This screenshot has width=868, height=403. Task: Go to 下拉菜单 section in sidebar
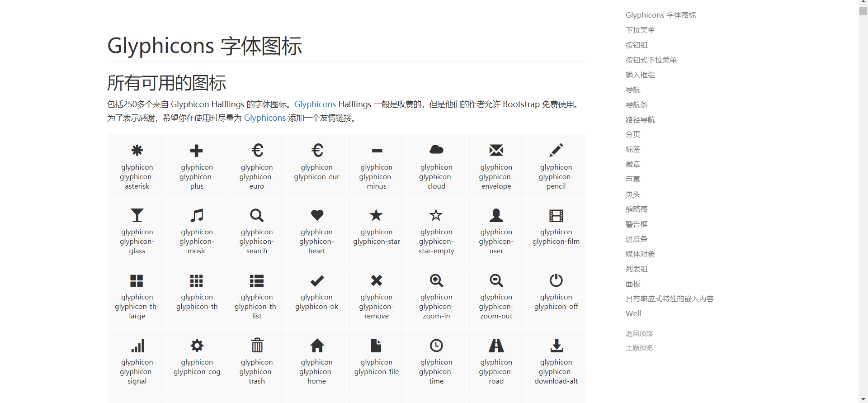[x=640, y=30]
